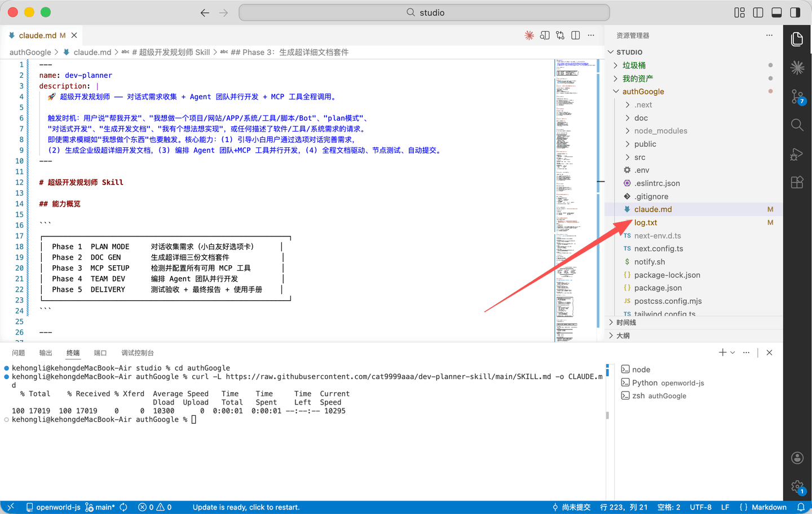Open package.json in the explorer
The image size is (812, 514).
coord(657,288)
